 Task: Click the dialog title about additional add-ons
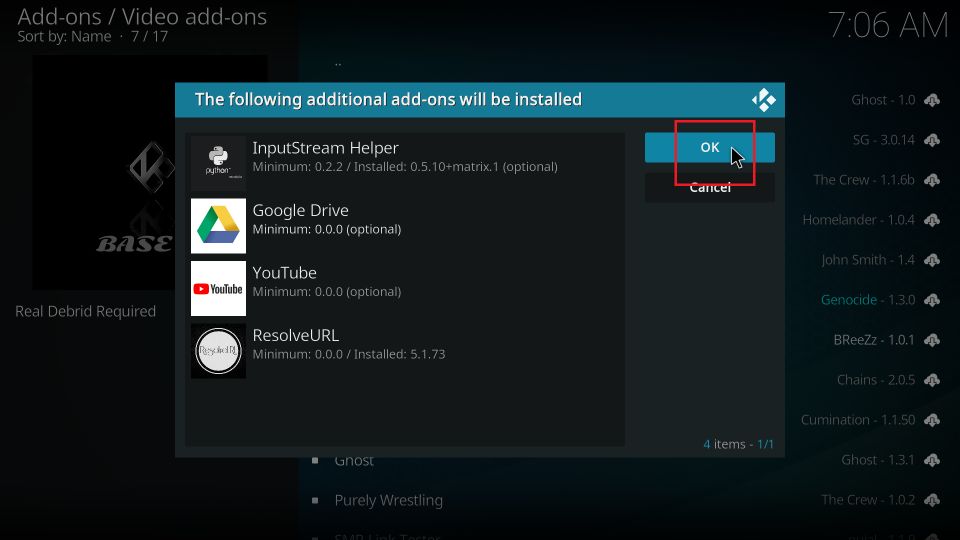click(388, 99)
